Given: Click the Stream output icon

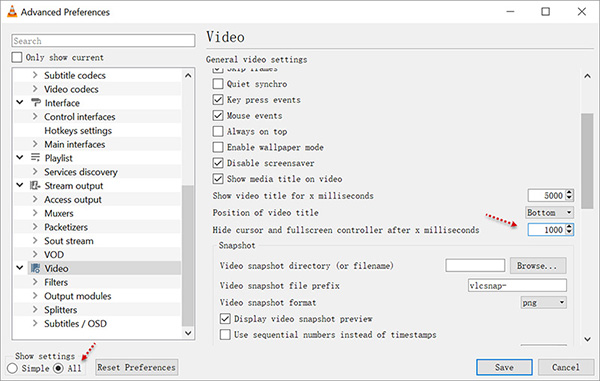Looking at the screenshot, I should [35, 186].
